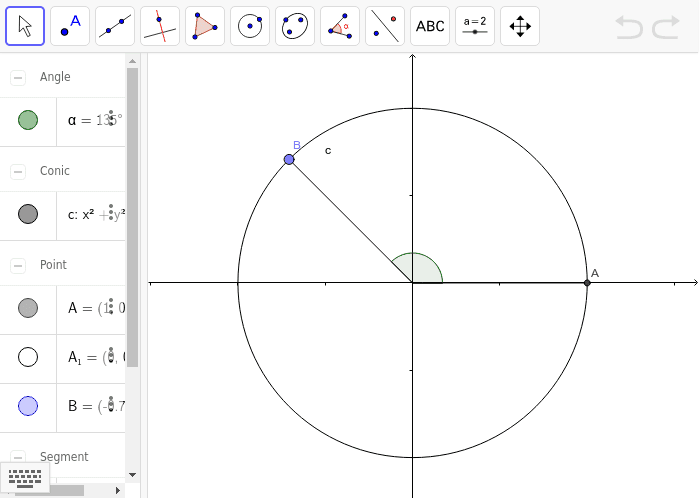Toggle visibility of conic c
The image size is (700, 500).
pyautogui.click(x=28, y=214)
